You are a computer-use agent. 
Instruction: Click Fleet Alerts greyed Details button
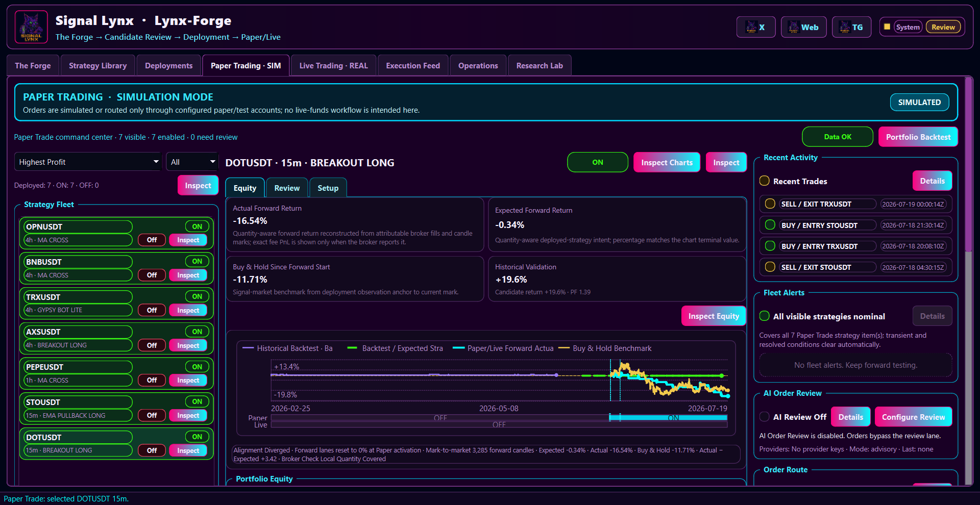click(932, 316)
